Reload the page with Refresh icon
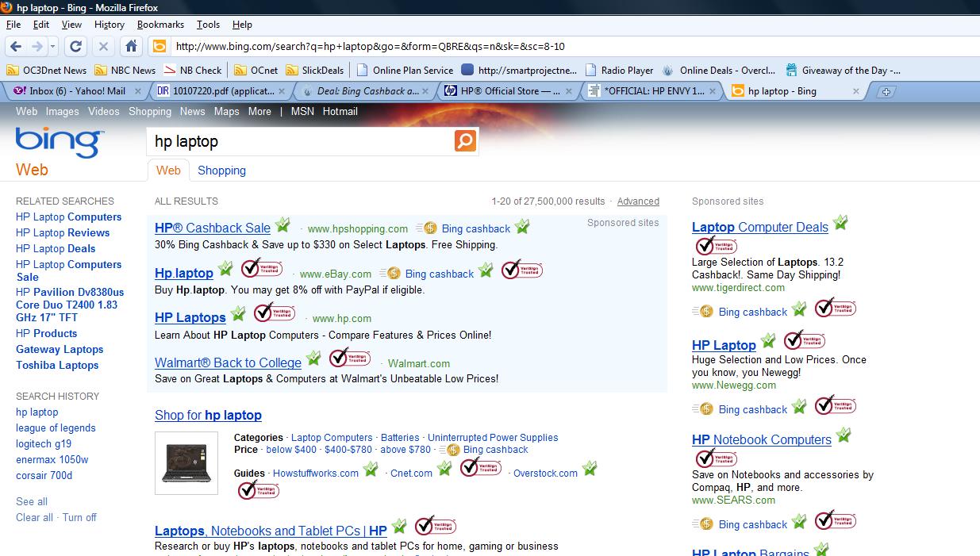980x556 pixels. point(76,46)
